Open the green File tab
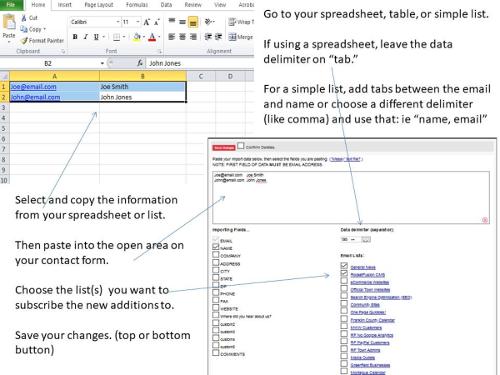This screenshot has height=375, width=500. pos(11,4)
